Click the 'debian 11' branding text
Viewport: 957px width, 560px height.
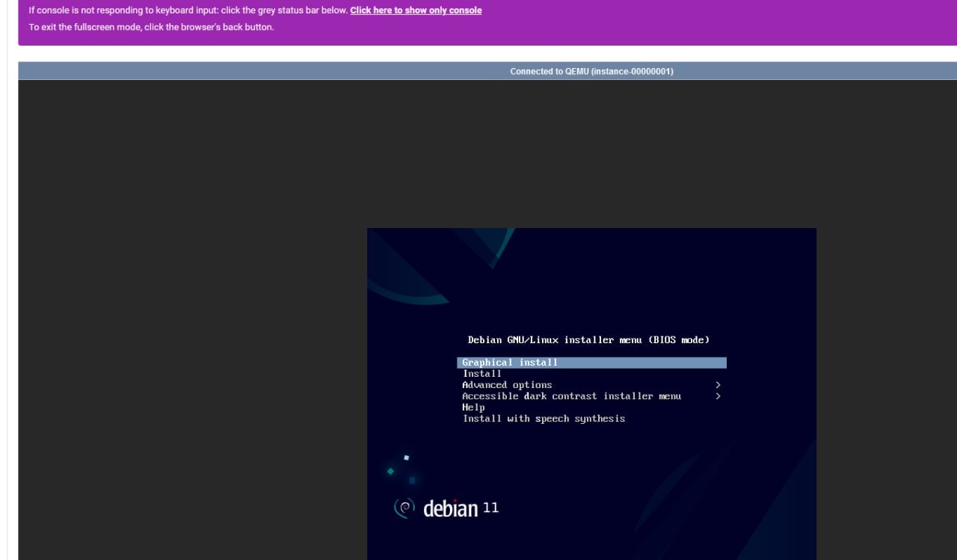click(x=461, y=508)
